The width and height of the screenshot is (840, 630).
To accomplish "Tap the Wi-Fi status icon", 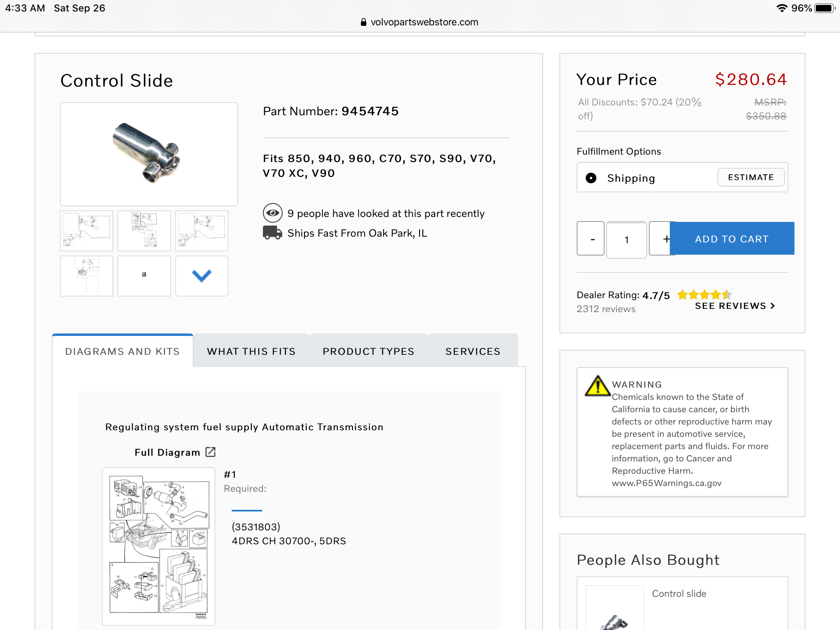I will click(782, 8).
